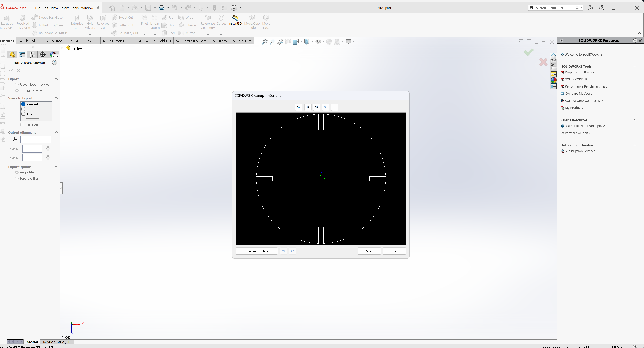The image size is (644, 348).
Task: Click the Previous View icon in Cleanup dialog
Action: (x=298, y=107)
